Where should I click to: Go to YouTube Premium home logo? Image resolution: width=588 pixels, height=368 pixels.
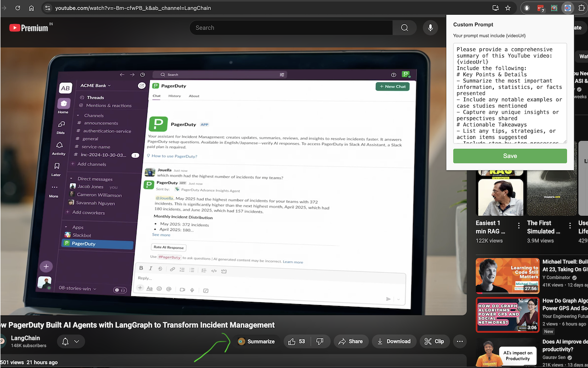pyautogui.click(x=28, y=28)
